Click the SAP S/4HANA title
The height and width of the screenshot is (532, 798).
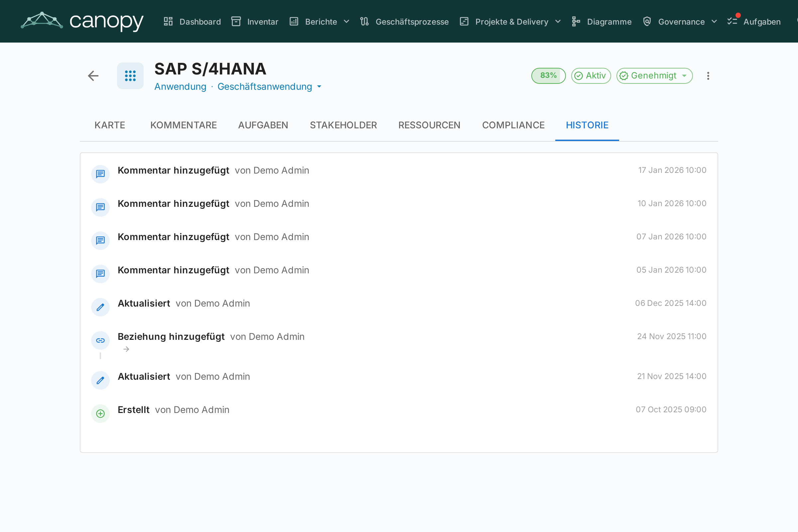point(210,69)
